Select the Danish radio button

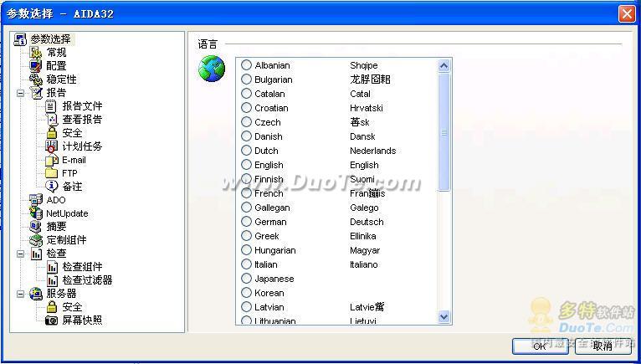click(246, 136)
